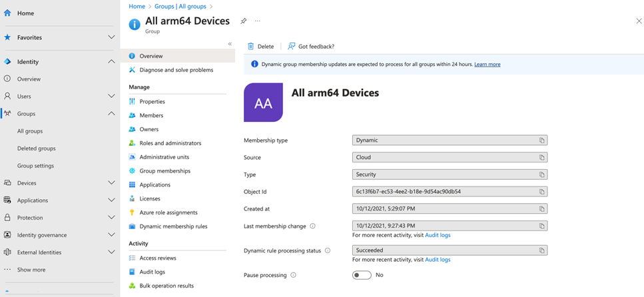Select All groups in left sidebar

point(30,131)
